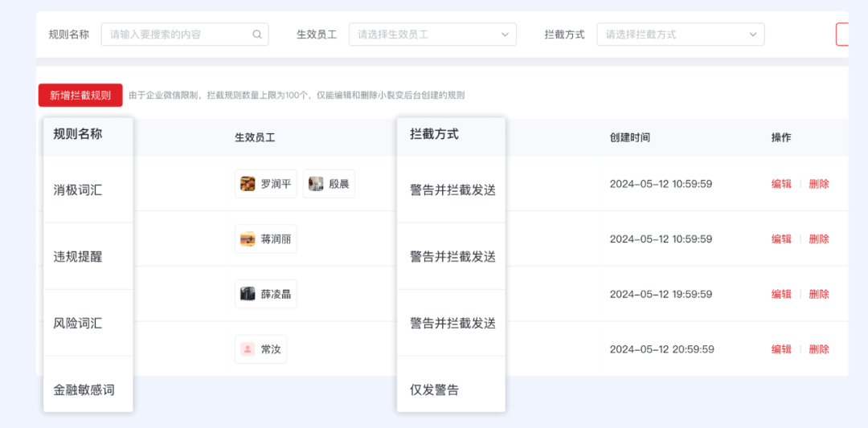Delete the 金融敏感词 rule

819,349
